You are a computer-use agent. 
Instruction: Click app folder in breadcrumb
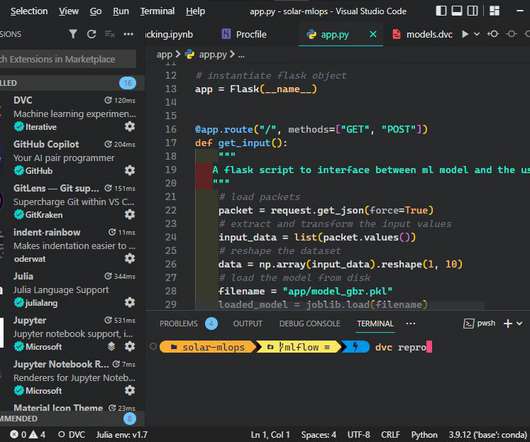coord(164,54)
